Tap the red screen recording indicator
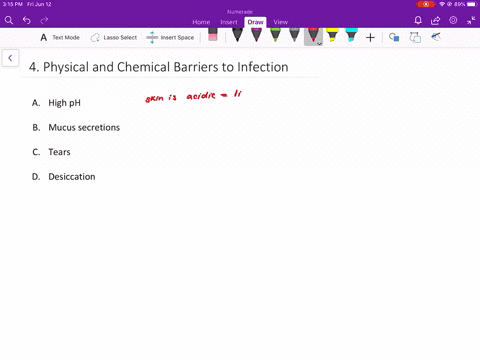Screen dimensions: 480x360 [x=426, y=4]
